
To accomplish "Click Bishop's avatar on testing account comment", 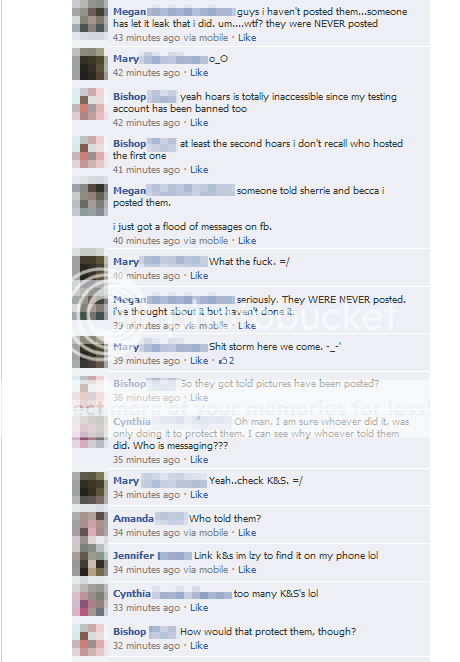I will pos(90,104).
